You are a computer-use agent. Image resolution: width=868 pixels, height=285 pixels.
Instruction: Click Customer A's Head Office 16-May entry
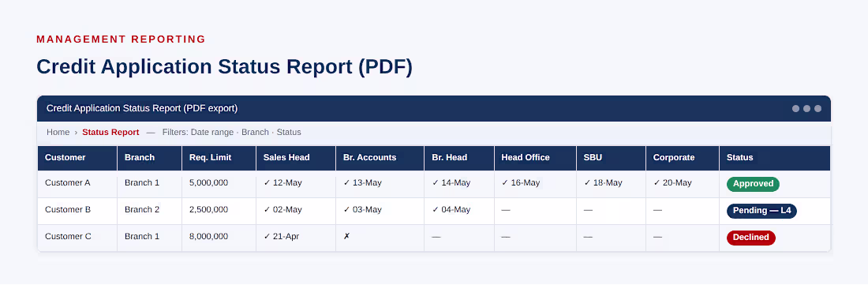(520, 182)
